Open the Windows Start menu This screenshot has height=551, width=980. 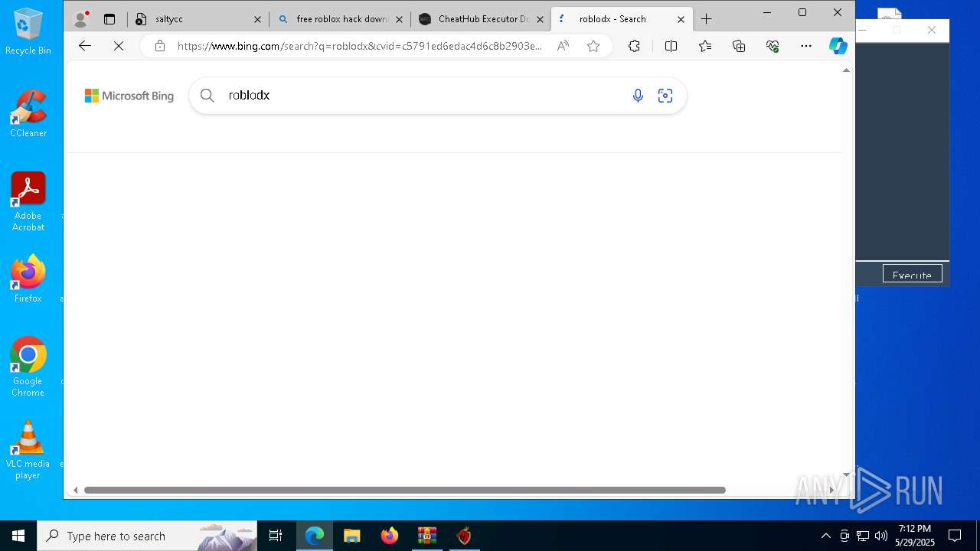[18, 536]
